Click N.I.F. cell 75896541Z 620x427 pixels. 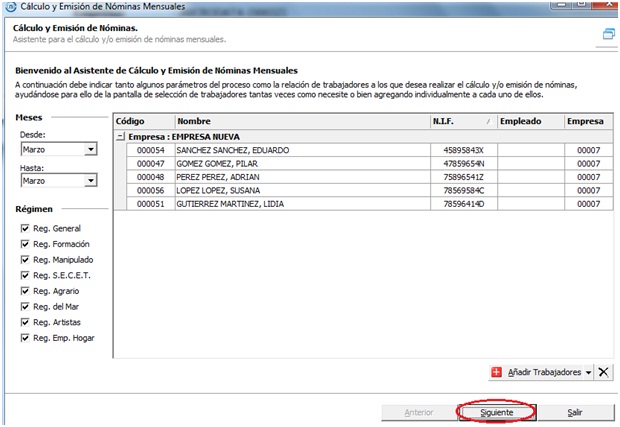click(464, 177)
